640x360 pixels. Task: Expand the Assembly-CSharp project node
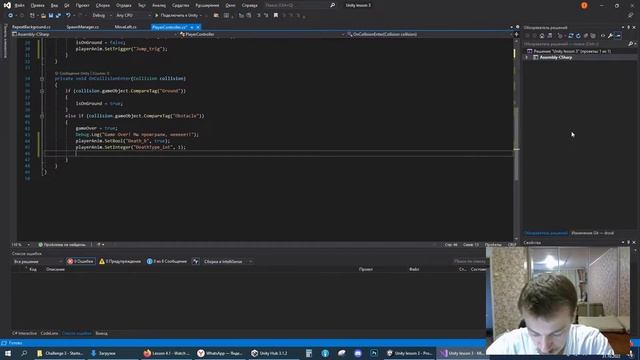527,58
